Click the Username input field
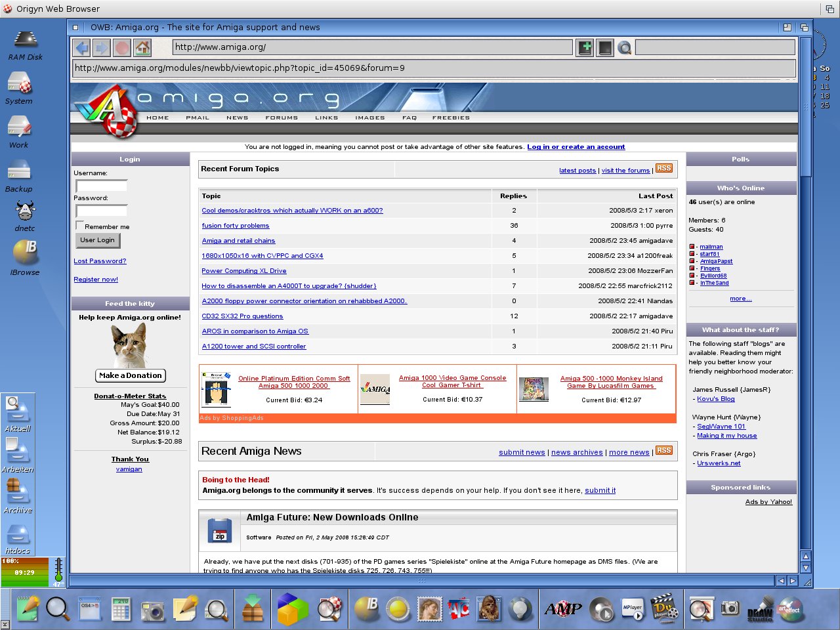 [x=101, y=186]
